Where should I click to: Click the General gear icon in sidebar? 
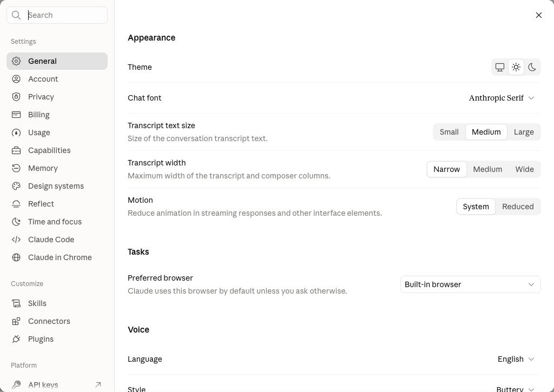coord(16,61)
